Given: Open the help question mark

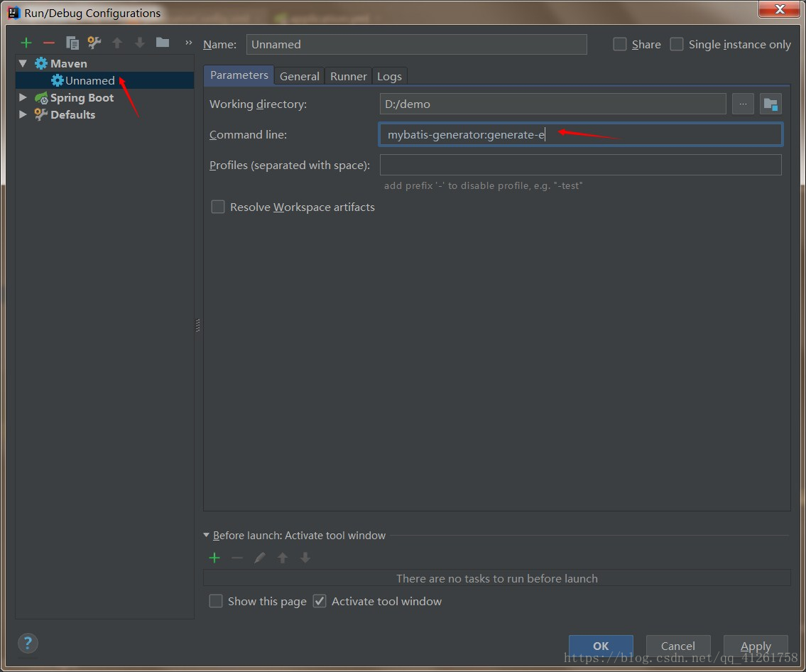Looking at the screenshot, I should [x=28, y=643].
